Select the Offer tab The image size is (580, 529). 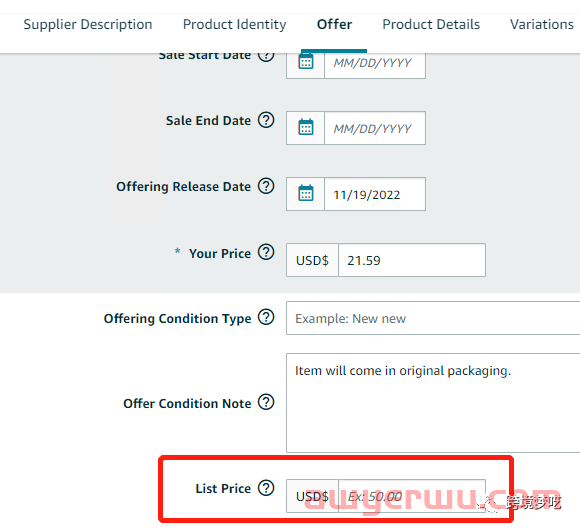(334, 24)
